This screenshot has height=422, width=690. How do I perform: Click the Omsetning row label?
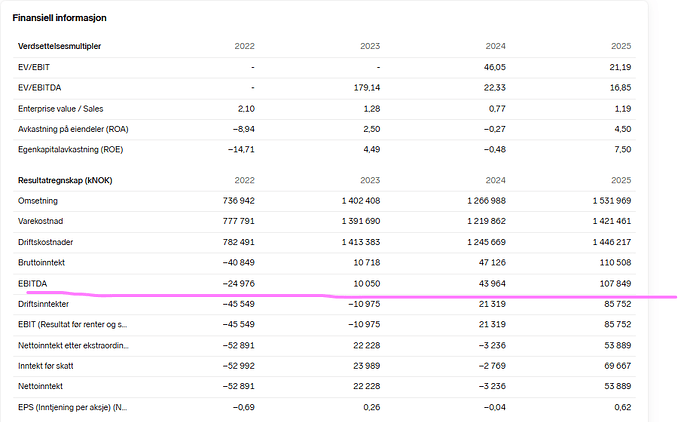click(38, 201)
